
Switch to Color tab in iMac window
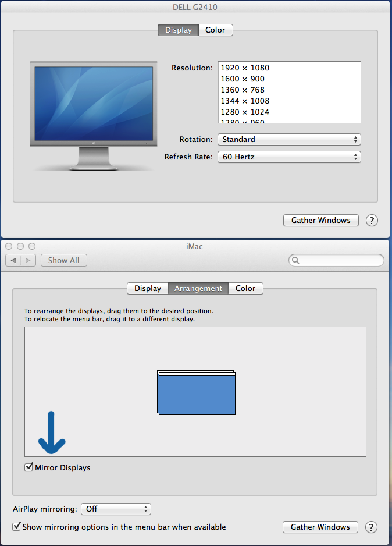point(245,288)
